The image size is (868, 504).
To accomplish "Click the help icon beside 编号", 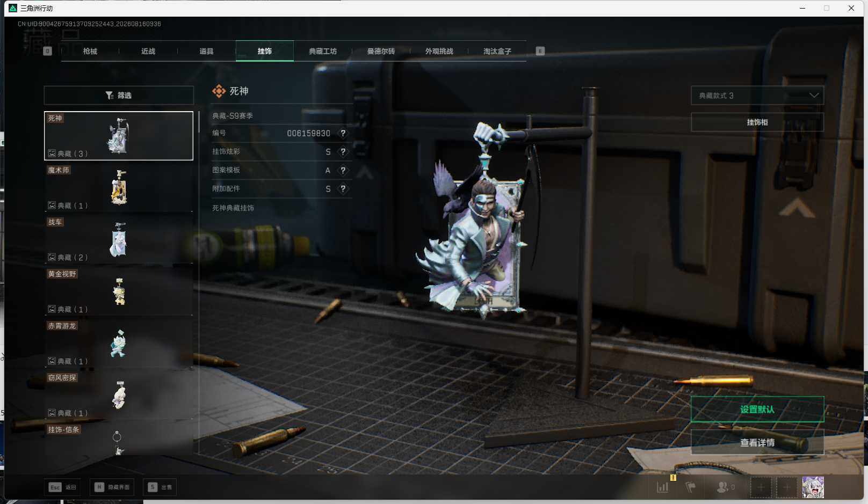I will 343,133.
